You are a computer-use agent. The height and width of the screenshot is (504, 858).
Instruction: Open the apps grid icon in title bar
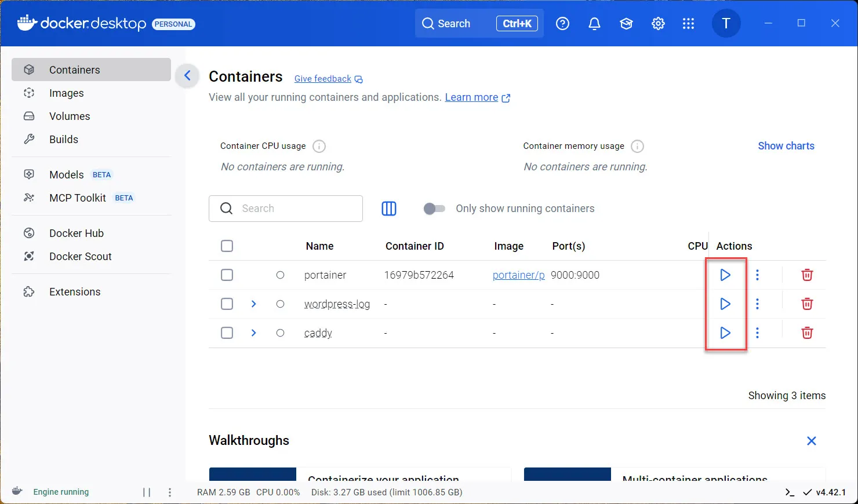(x=688, y=23)
